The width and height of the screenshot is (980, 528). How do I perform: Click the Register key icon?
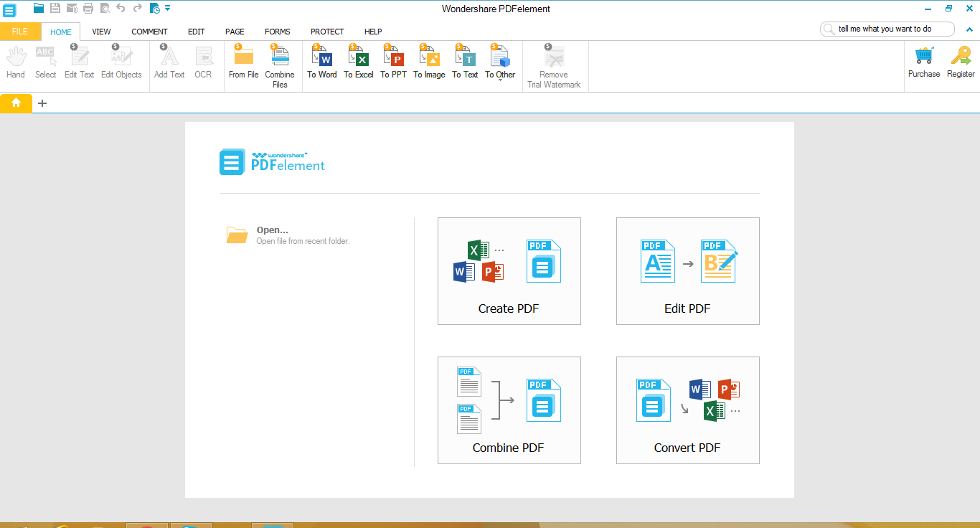click(x=961, y=57)
